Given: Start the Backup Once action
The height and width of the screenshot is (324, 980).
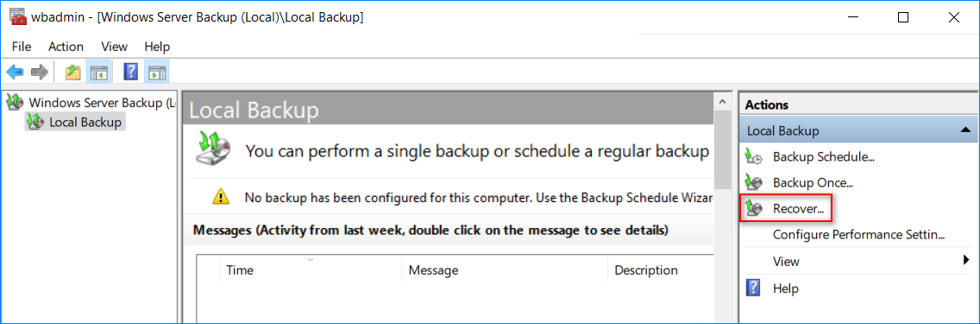Looking at the screenshot, I should pos(813,183).
